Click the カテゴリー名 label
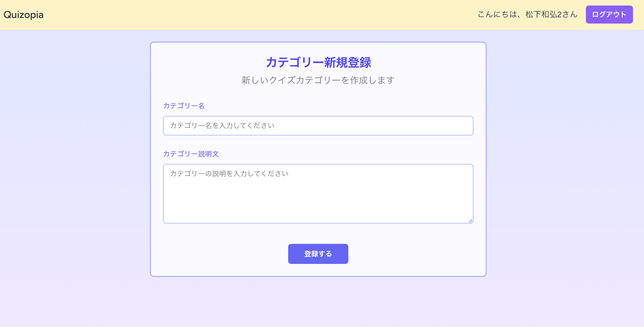The width and height of the screenshot is (644, 327). tap(184, 106)
